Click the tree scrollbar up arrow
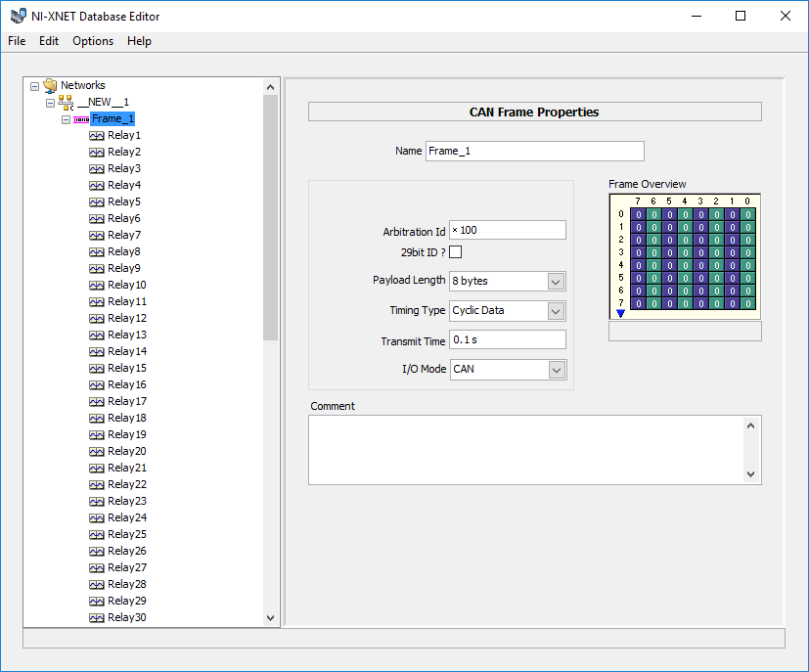 click(270, 87)
